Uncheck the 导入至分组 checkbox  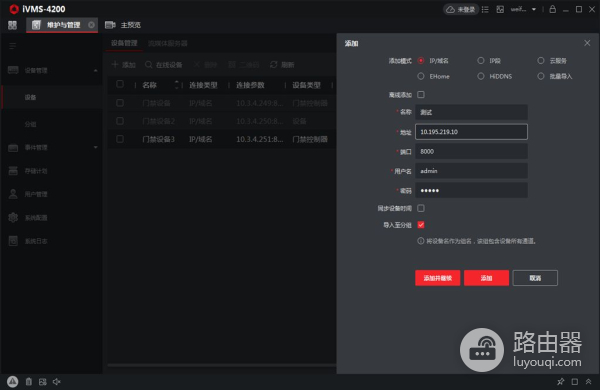click(x=421, y=225)
